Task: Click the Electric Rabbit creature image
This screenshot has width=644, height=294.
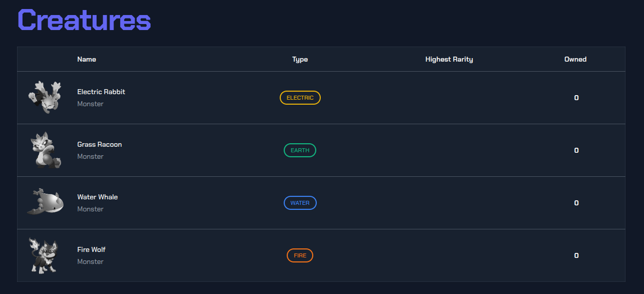Action: point(45,97)
